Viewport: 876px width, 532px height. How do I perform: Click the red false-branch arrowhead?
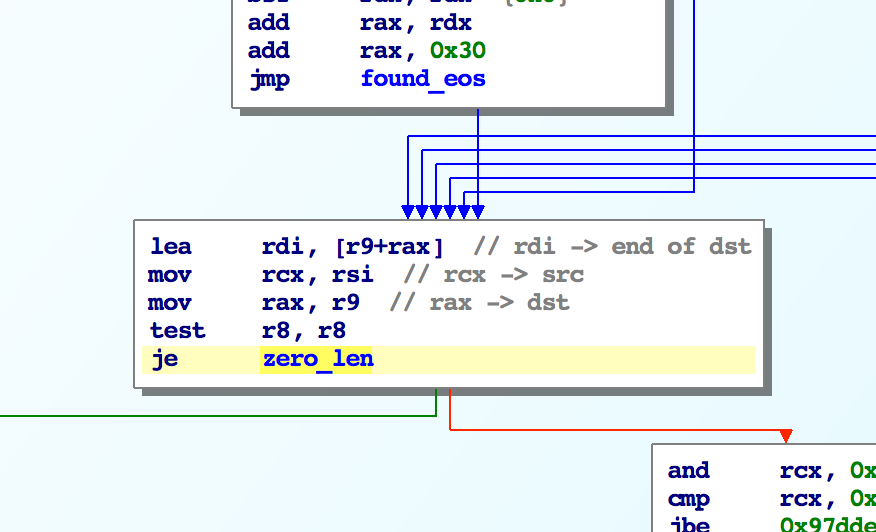click(x=786, y=436)
